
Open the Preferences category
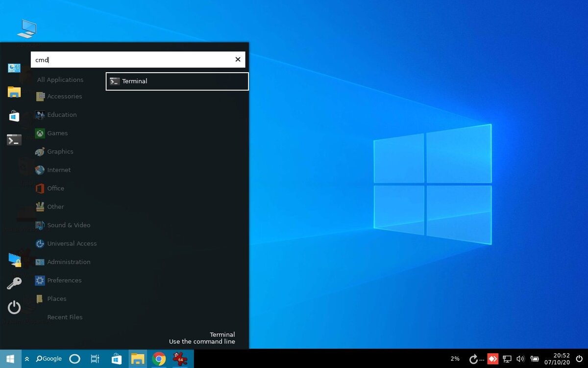tap(64, 281)
